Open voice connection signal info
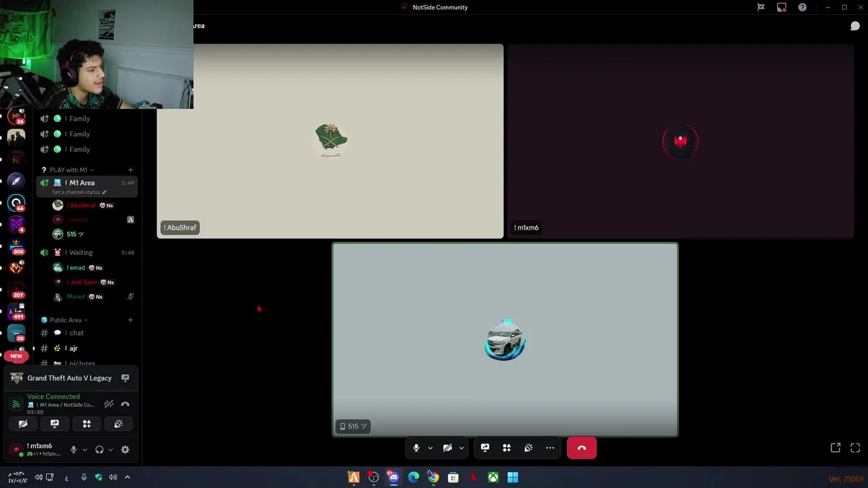The height and width of the screenshot is (488, 868). (16, 405)
